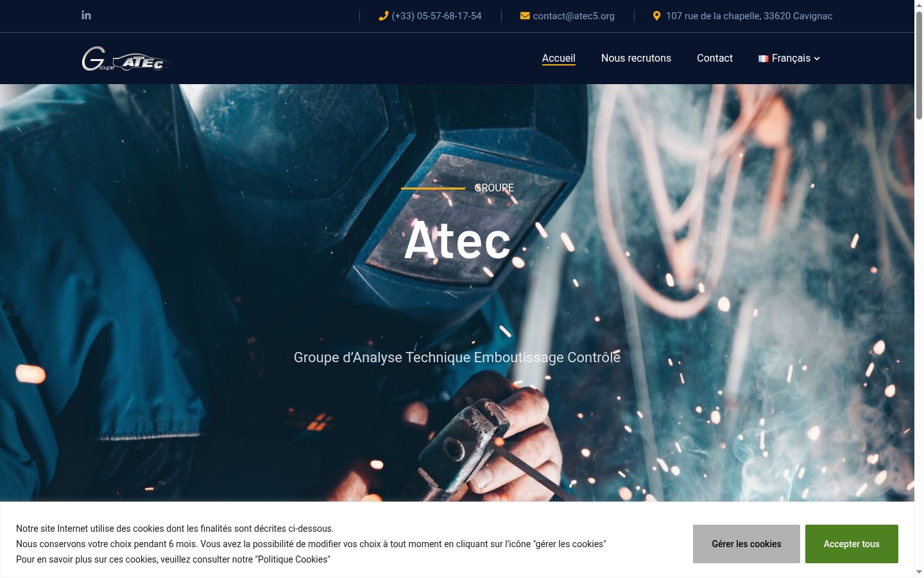Click the large Atec heading
Viewport: 924px width, 578px height.
point(458,240)
